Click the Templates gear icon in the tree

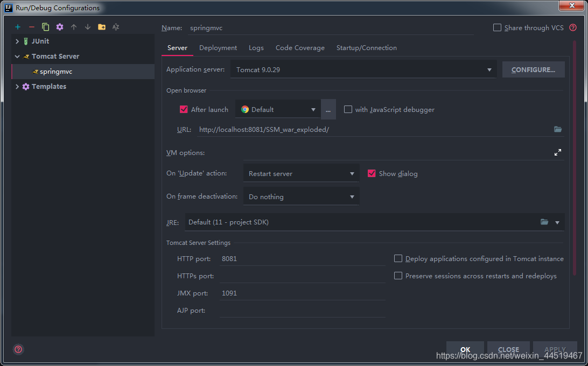25,87
